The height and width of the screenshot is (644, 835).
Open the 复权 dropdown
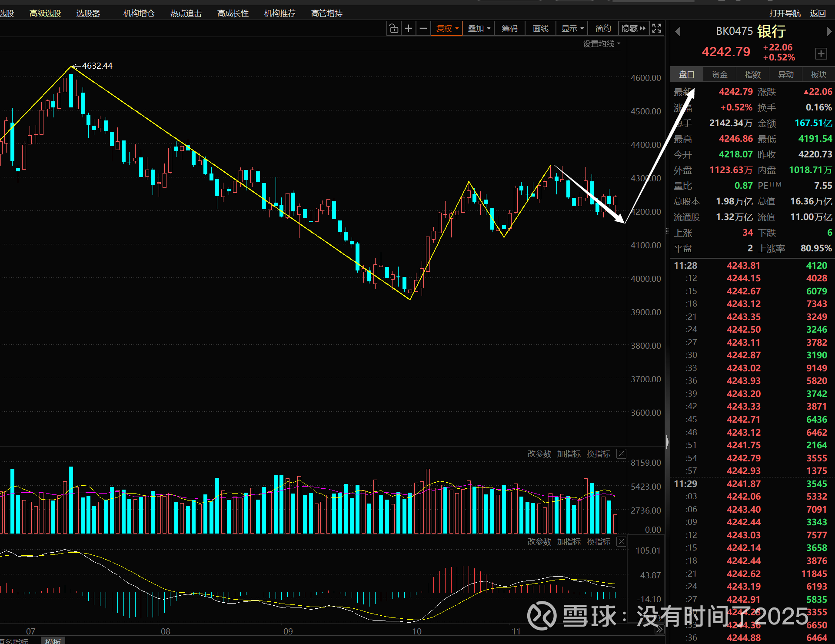pyautogui.click(x=447, y=29)
